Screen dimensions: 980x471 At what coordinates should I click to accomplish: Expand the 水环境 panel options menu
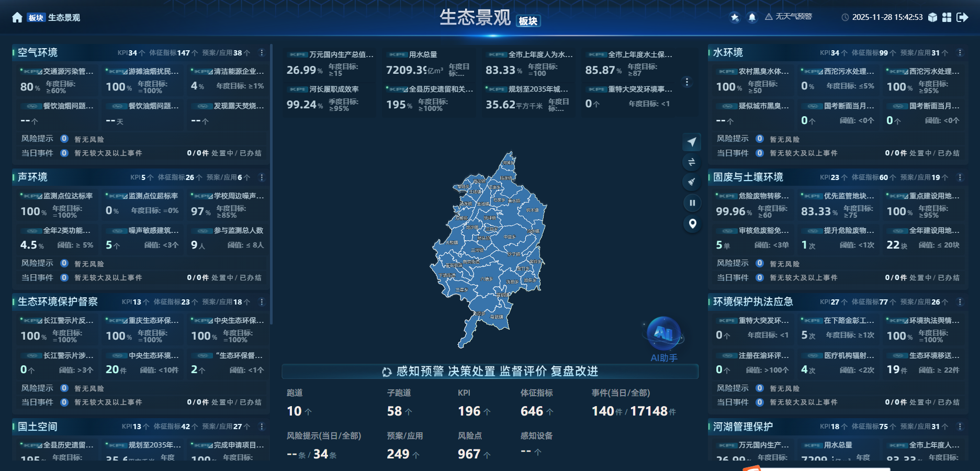tap(959, 52)
